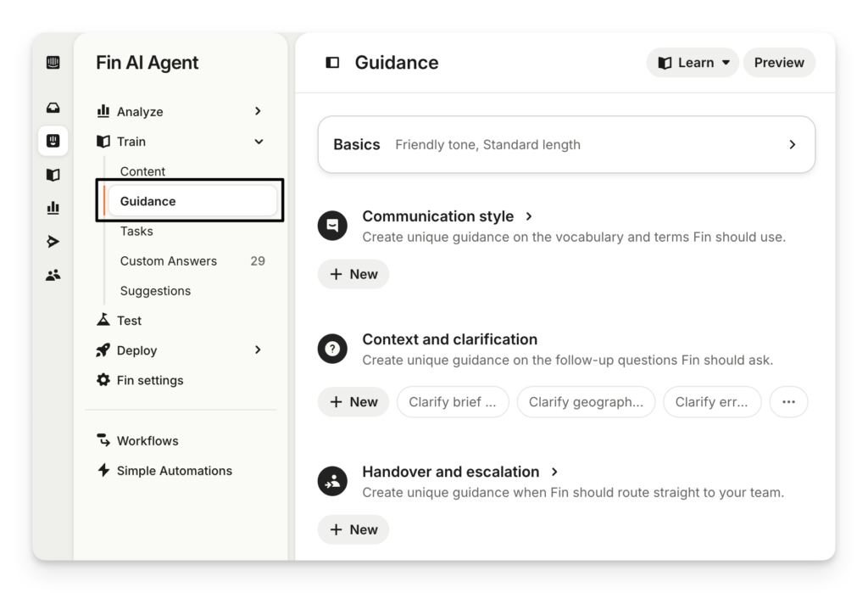Click the Communication style speech bubble icon
This screenshot has width=868, height=593.
point(332,226)
